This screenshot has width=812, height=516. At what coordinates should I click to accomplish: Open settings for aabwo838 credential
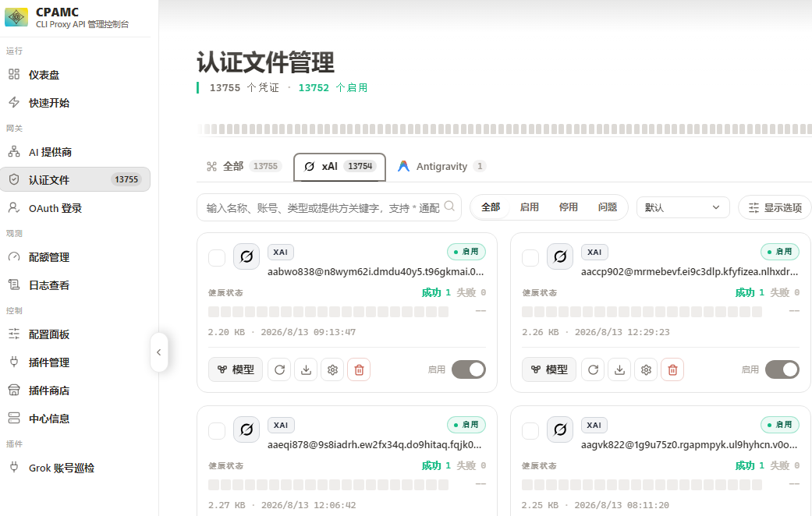tap(332, 369)
